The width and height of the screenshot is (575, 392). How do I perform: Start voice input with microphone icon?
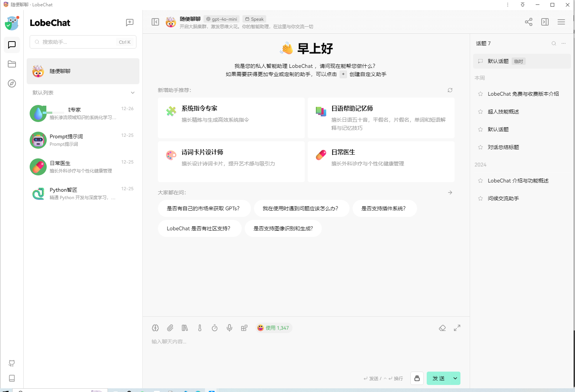[x=229, y=328]
